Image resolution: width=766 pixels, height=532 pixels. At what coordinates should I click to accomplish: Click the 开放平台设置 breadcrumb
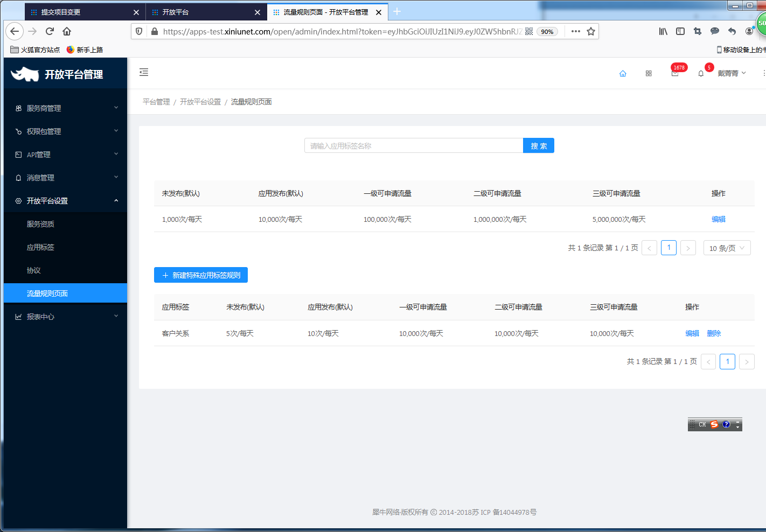tap(200, 102)
